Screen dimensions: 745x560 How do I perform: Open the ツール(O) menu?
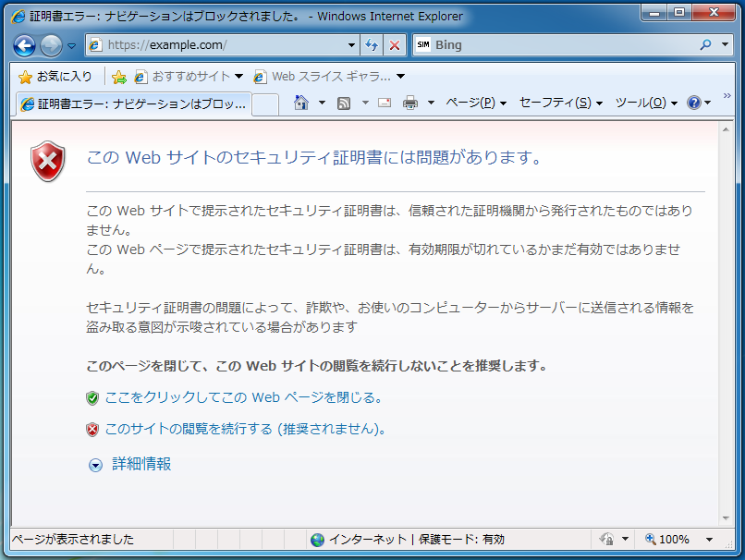coord(646,103)
